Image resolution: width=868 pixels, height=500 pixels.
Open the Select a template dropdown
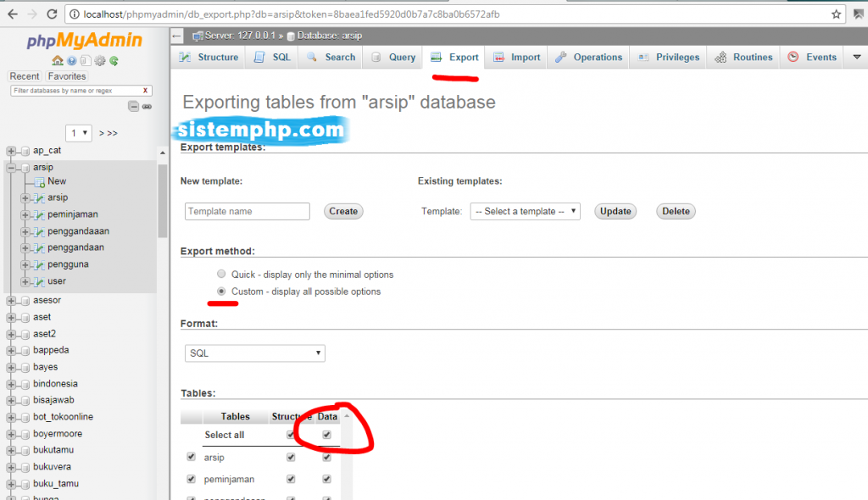(525, 211)
